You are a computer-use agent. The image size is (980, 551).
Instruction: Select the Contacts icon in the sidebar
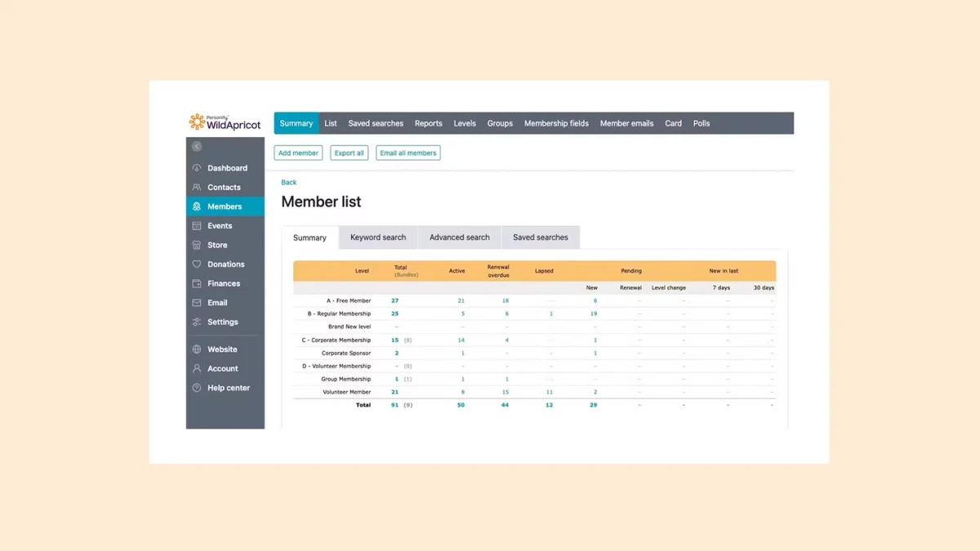coord(197,187)
